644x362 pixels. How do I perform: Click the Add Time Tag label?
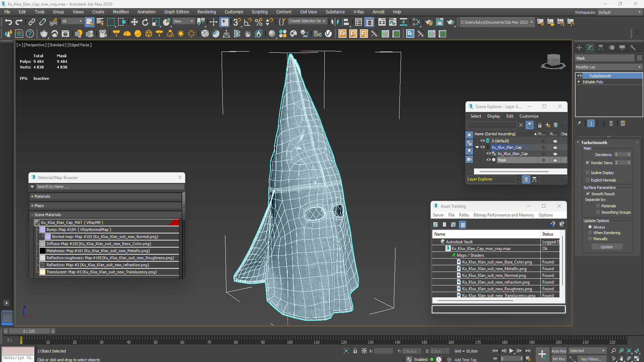coord(465,360)
